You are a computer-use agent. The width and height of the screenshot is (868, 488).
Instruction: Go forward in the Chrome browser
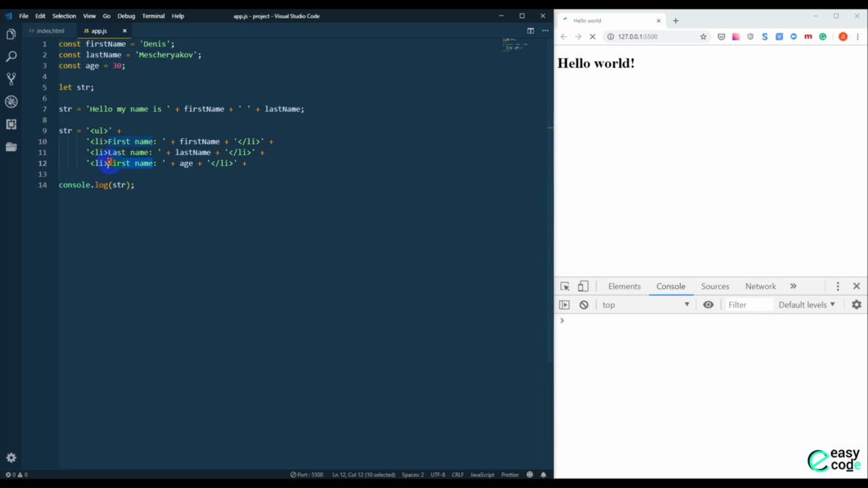[x=578, y=37]
